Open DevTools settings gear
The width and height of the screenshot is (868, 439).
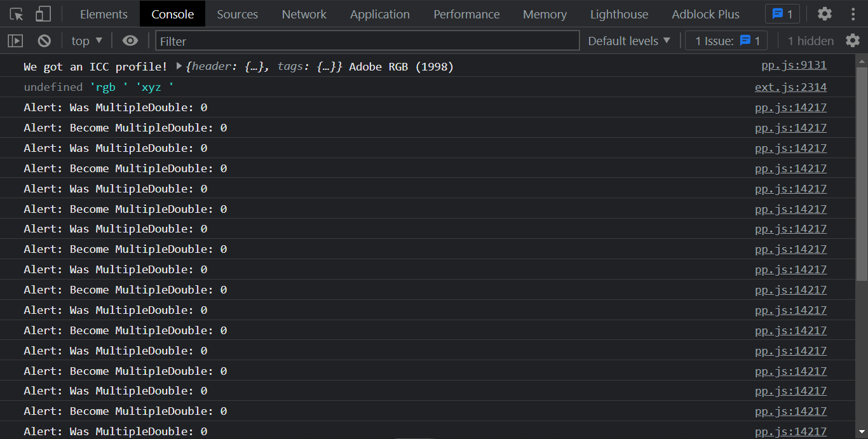824,13
